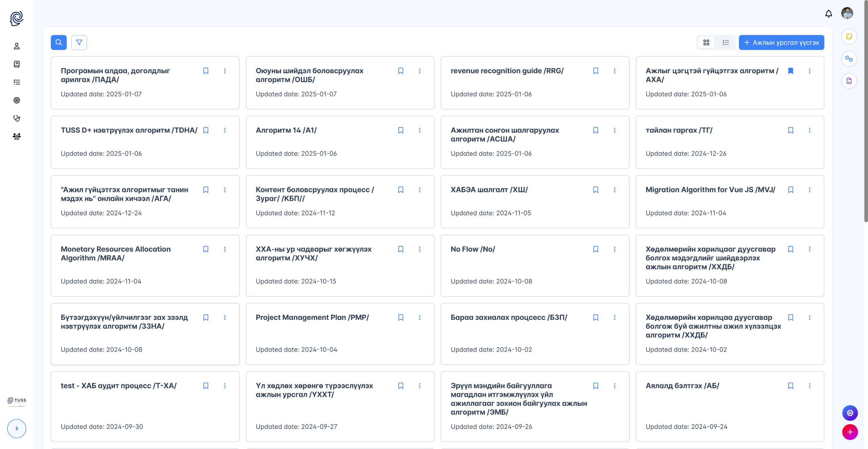This screenshot has width=868, height=449.
Task: Open the filter funnel button
Action: pyautogui.click(x=79, y=42)
